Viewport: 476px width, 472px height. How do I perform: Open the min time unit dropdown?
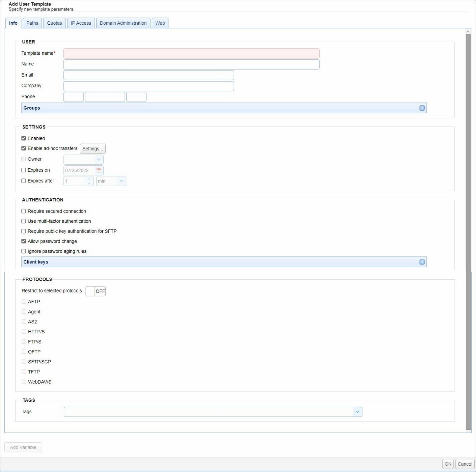coord(122,181)
